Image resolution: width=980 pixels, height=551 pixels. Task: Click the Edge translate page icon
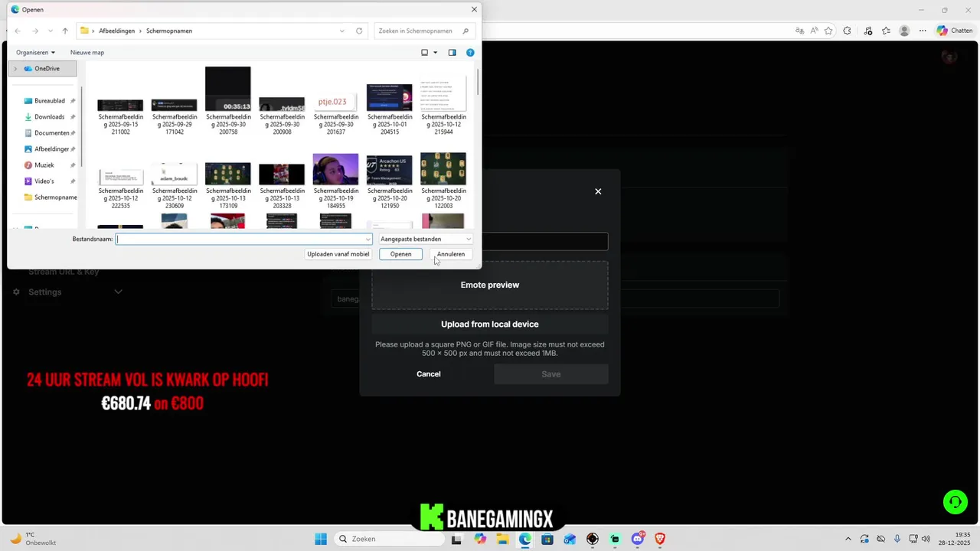pos(799,31)
